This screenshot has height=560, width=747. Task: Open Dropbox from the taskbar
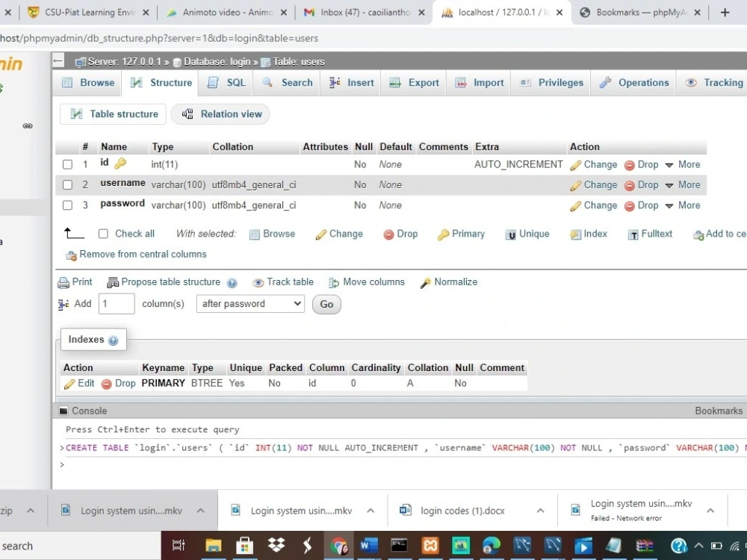(276, 545)
